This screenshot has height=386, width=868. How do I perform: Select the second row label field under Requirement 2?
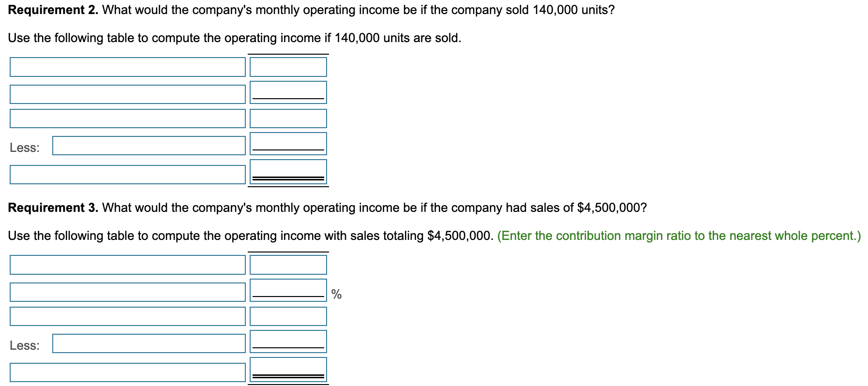[127, 93]
